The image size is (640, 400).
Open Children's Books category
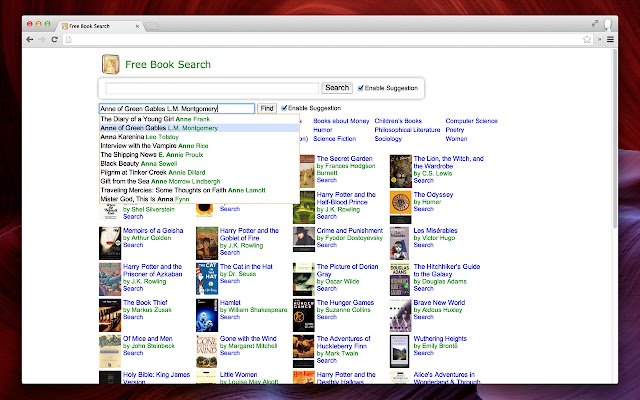coord(398,121)
